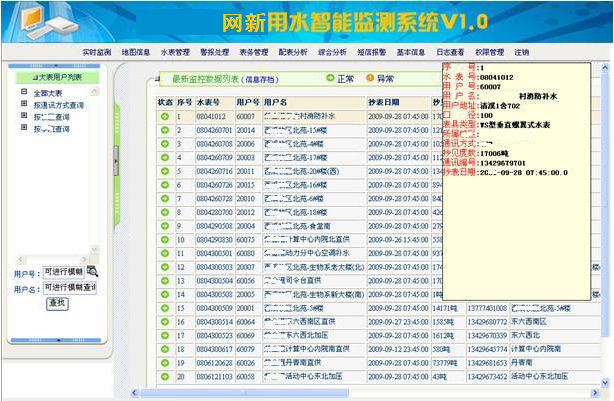Open the 日志查看 menu

450,52
